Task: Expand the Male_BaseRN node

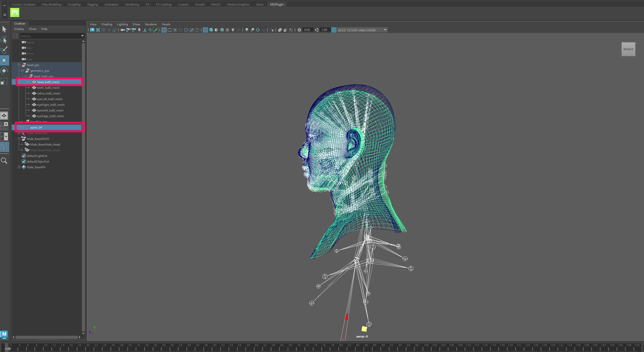Action: (19, 167)
